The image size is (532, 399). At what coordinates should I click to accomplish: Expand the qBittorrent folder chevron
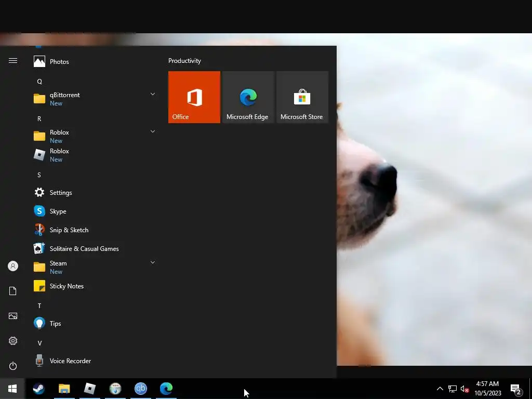153,94
